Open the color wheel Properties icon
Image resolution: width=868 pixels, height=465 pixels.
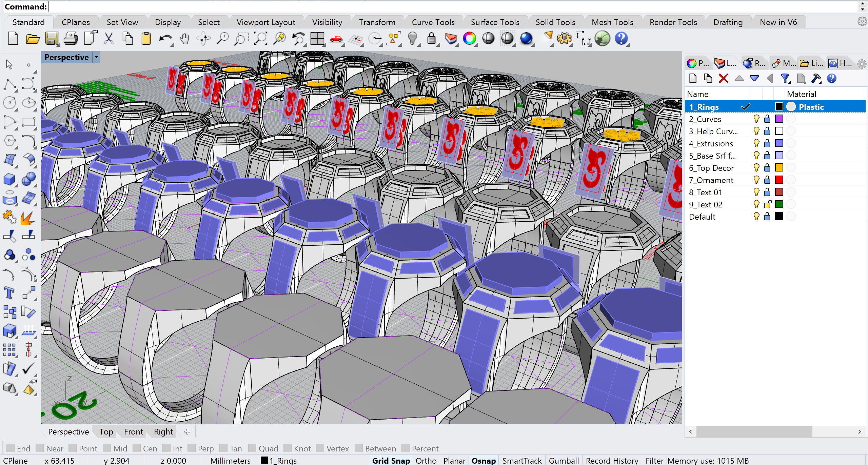pos(469,39)
